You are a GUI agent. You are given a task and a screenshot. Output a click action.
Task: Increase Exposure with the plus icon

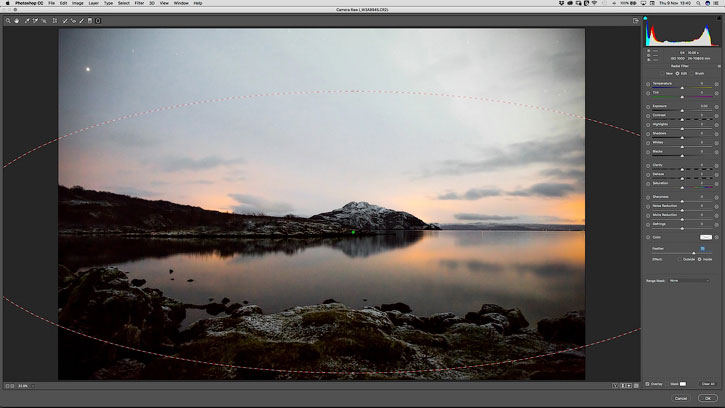click(717, 107)
